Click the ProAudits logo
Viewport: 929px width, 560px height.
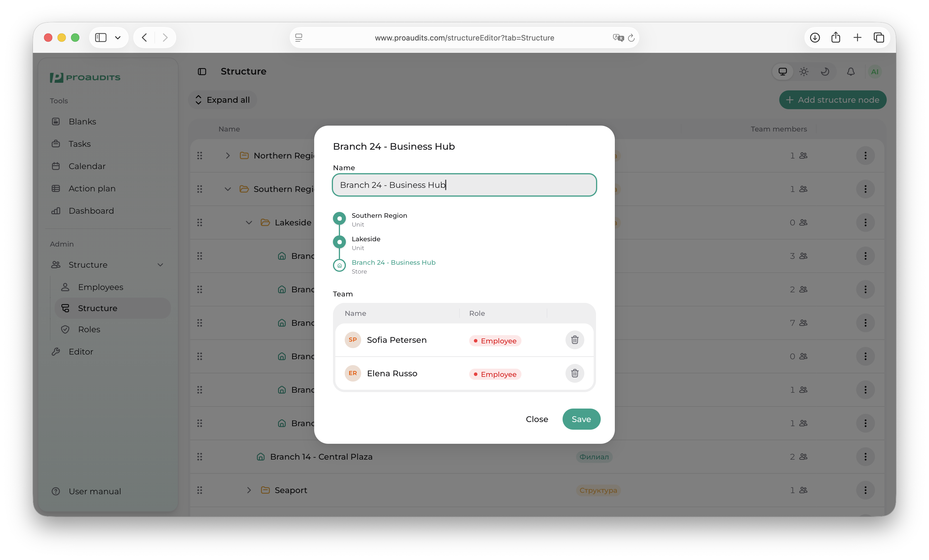click(x=85, y=77)
